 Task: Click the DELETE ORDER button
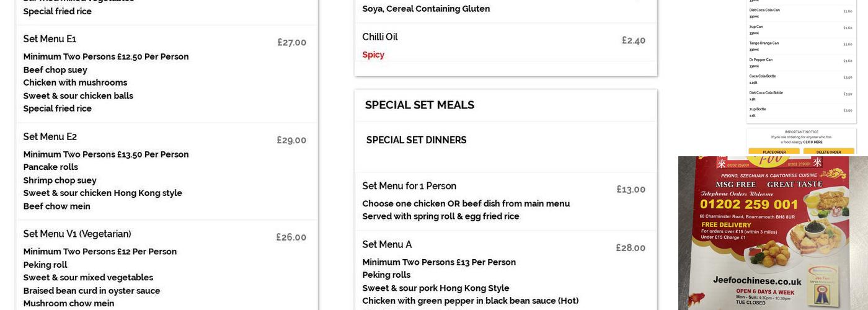828,152
